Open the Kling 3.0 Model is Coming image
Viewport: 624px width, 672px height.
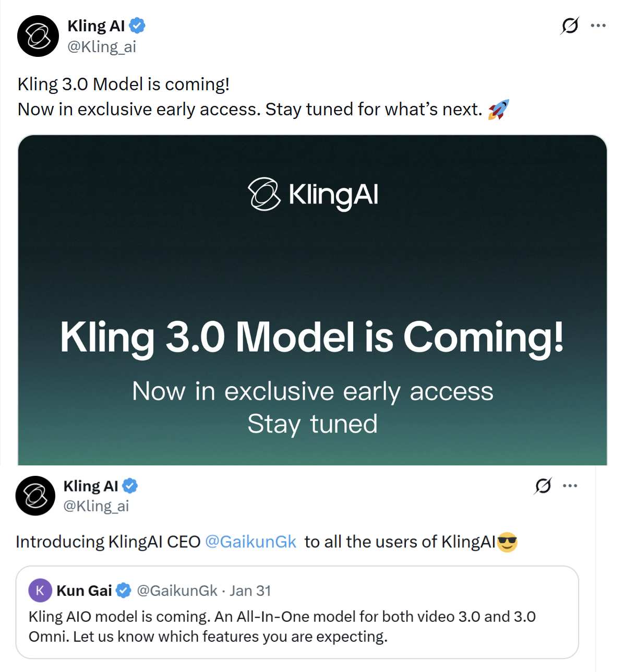coord(312,300)
